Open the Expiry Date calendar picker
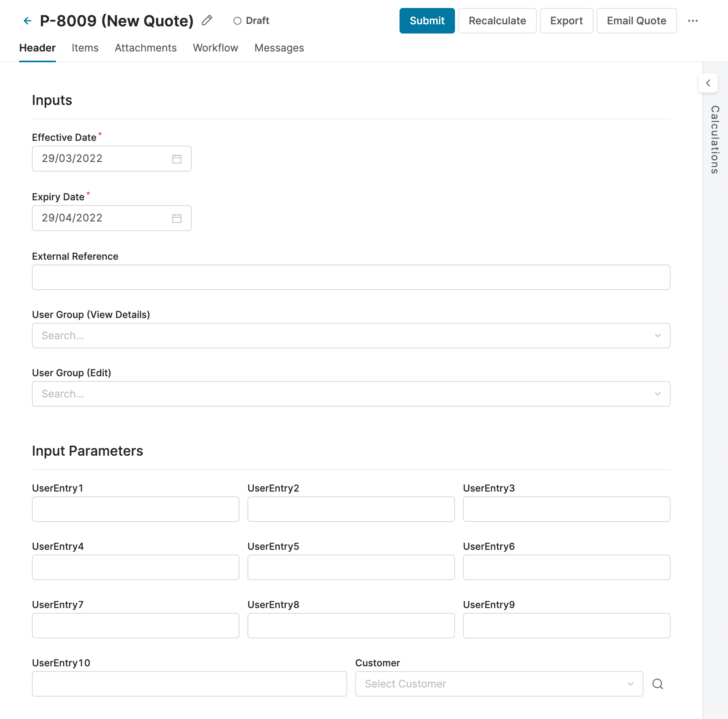The image size is (728, 719). (178, 218)
